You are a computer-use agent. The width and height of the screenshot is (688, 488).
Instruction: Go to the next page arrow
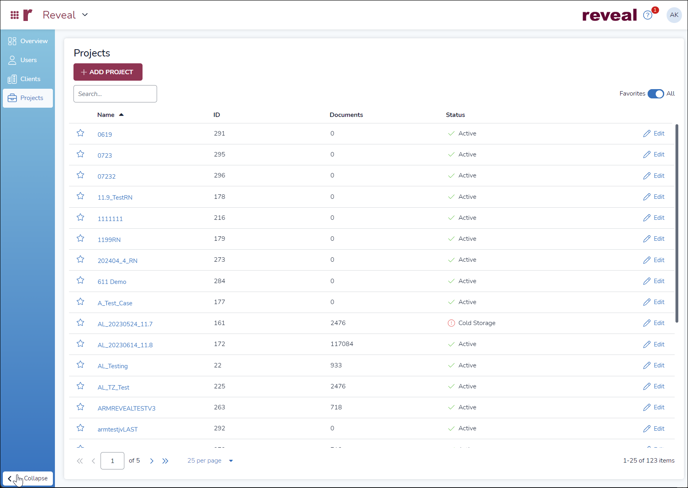coord(152,461)
